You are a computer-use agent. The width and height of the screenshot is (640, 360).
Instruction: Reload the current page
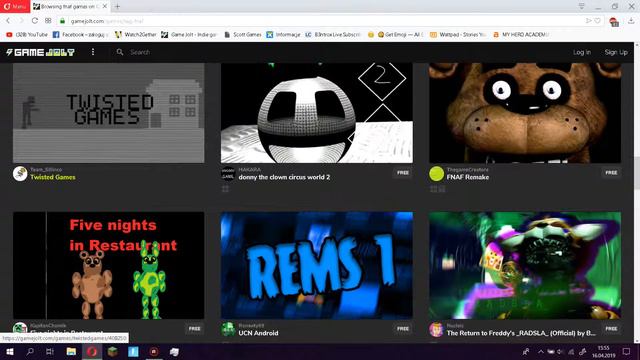[35, 20]
